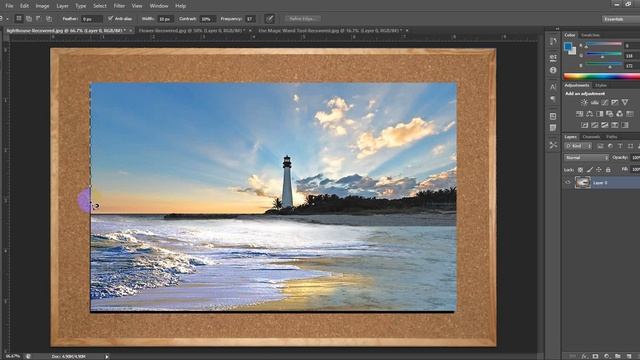The image size is (640, 360).
Task: Select the Adjustments panel tab
Action: point(577,85)
